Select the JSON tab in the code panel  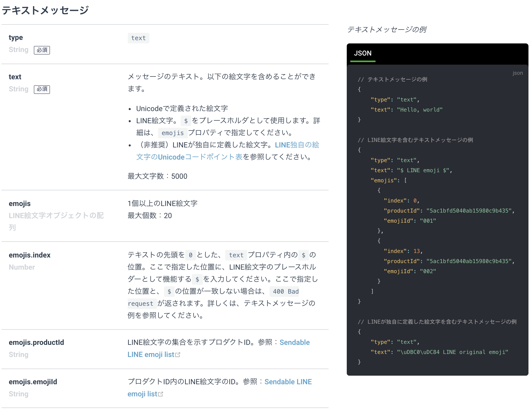(x=363, y=53)
